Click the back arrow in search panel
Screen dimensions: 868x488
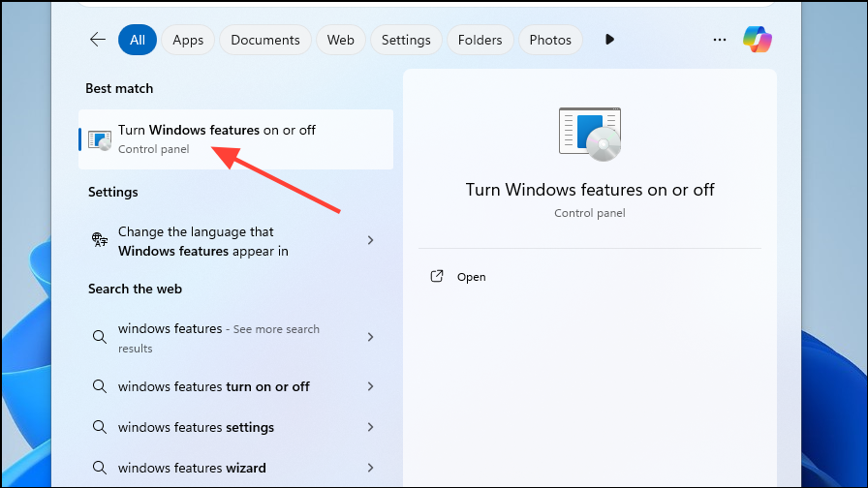click(x=98, y=40)
